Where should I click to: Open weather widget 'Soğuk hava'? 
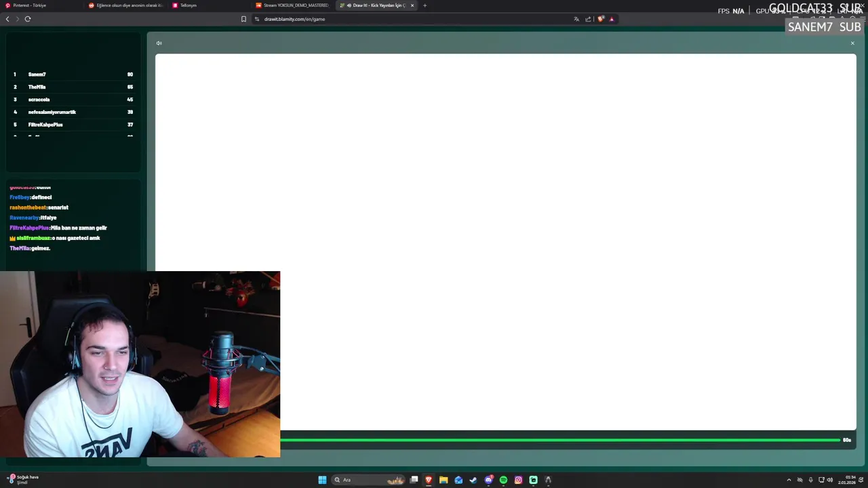tap(24, 480)
